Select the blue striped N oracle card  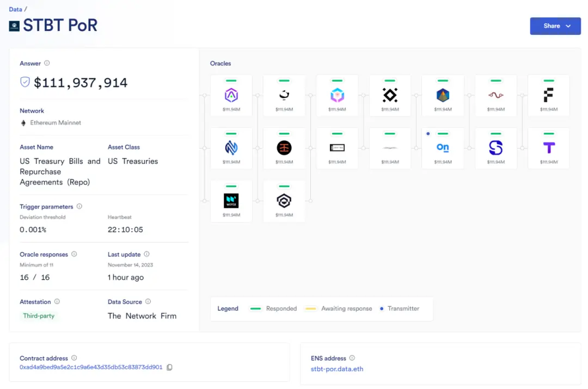231,148
